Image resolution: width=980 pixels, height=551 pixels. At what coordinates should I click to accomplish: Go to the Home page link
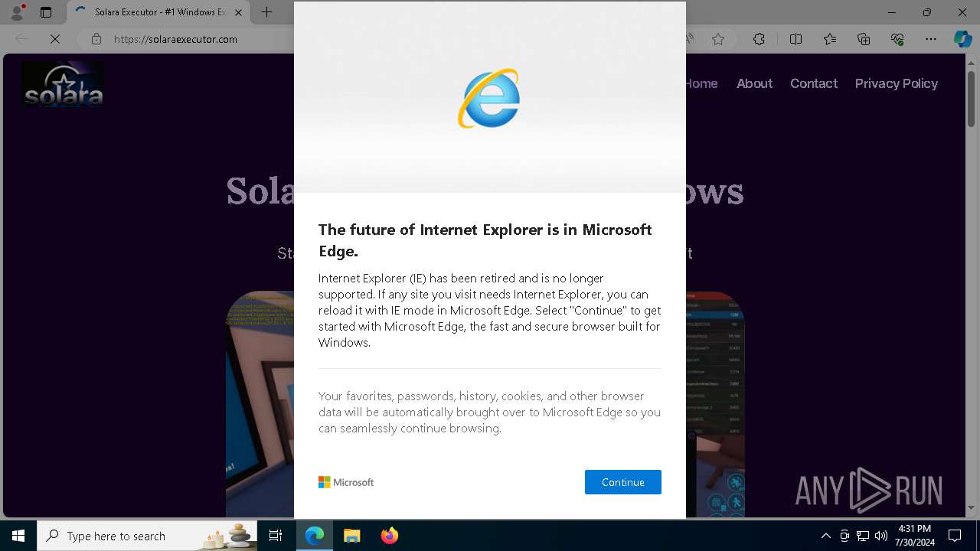pos(701,83)
